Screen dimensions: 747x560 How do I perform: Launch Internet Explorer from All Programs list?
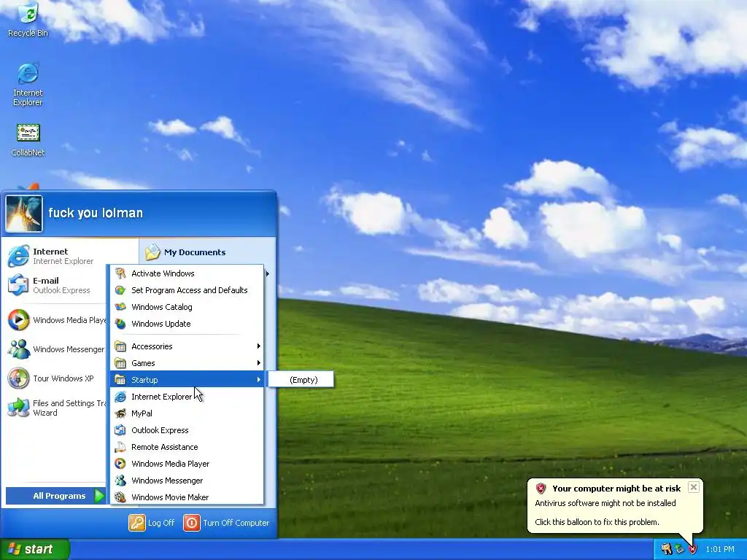pyautogui.click(x=187, y=397)
